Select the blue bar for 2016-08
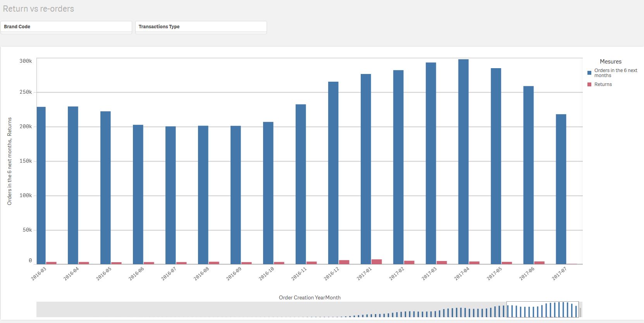644x323 pixels. 203,195
